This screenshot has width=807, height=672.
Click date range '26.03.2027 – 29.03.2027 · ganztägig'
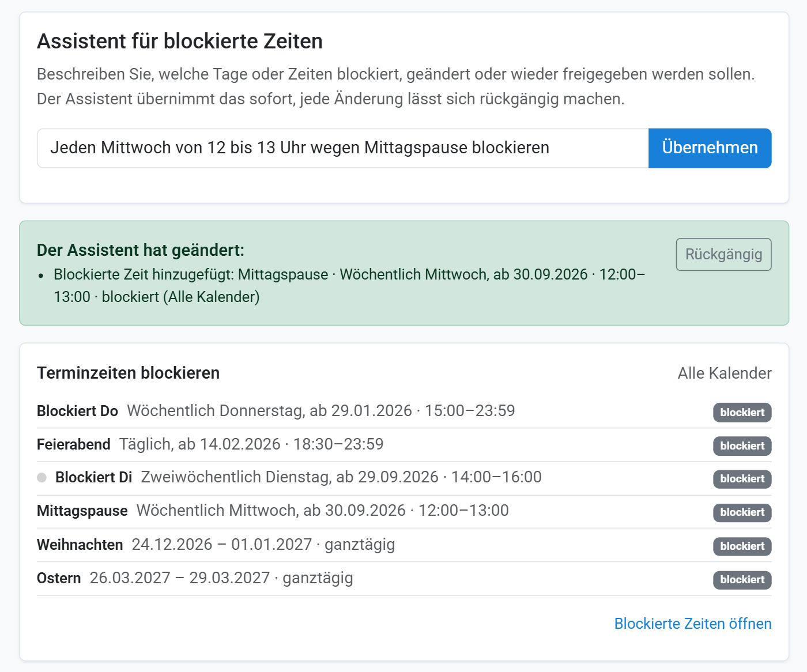pos(221,578)
